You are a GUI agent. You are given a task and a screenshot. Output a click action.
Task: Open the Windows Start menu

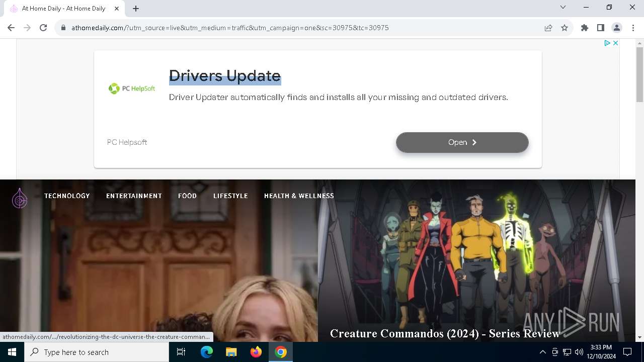[x=12, y=352]
